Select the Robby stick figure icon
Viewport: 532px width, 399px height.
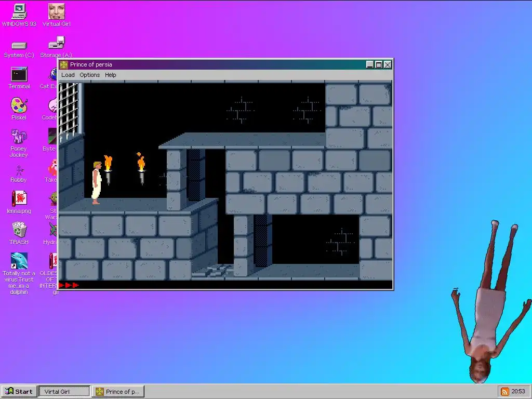pyautogui.click(x=19, y=174)
